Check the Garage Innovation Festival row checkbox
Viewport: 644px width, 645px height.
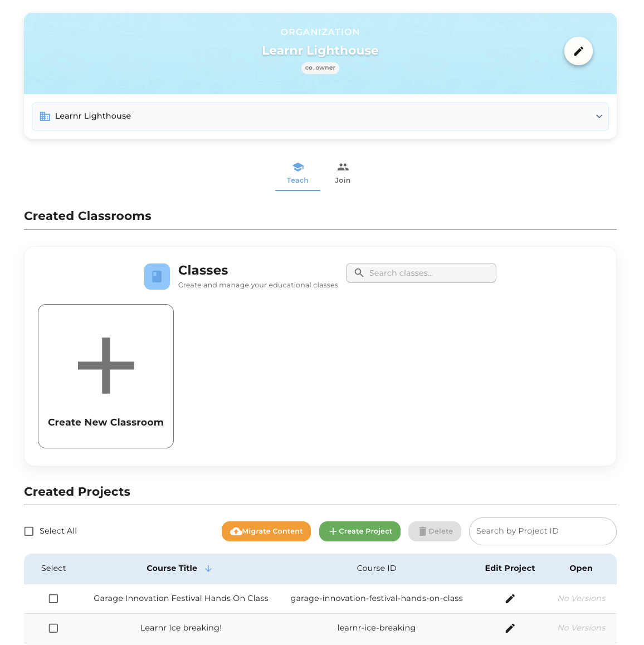pyautogui.click(x=53, y=598)
